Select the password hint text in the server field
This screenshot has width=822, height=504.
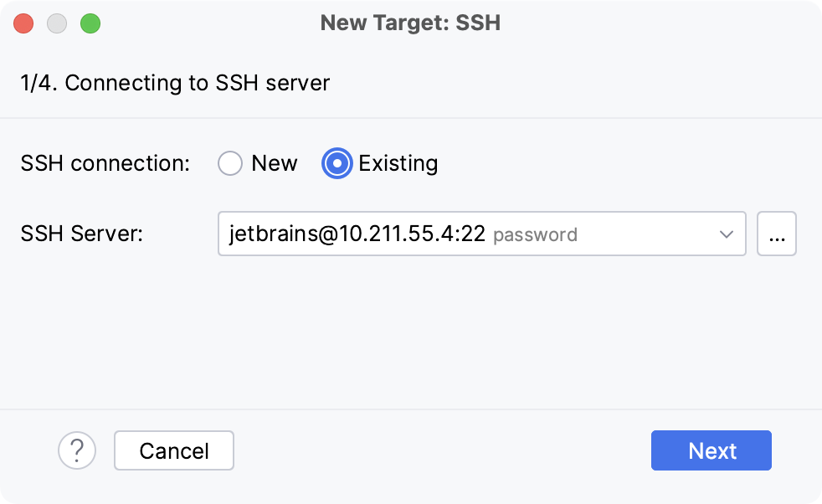click(537, 234)
